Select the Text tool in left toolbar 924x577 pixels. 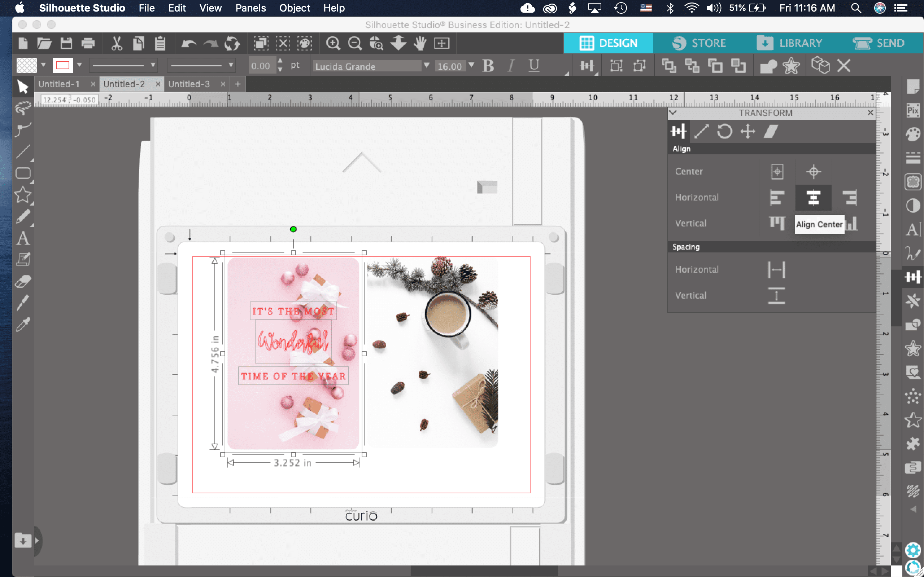tap(23, 239)
